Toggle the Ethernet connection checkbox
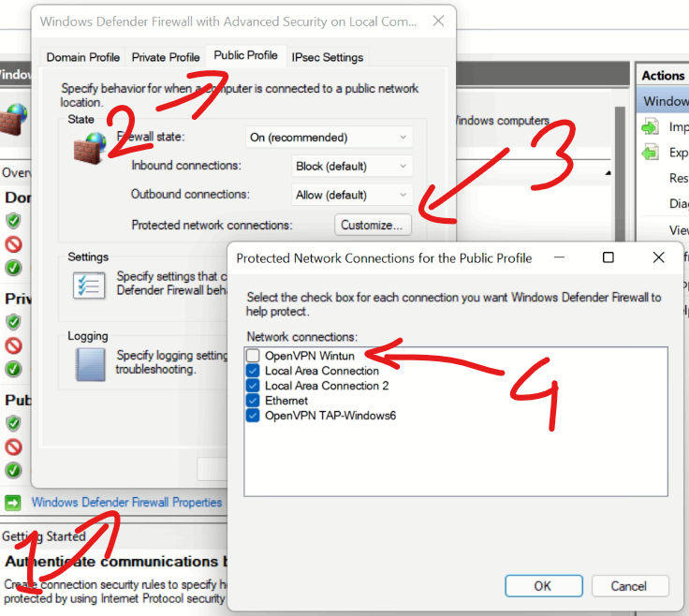This screenshot has height=616, width=689. (253, 401)
